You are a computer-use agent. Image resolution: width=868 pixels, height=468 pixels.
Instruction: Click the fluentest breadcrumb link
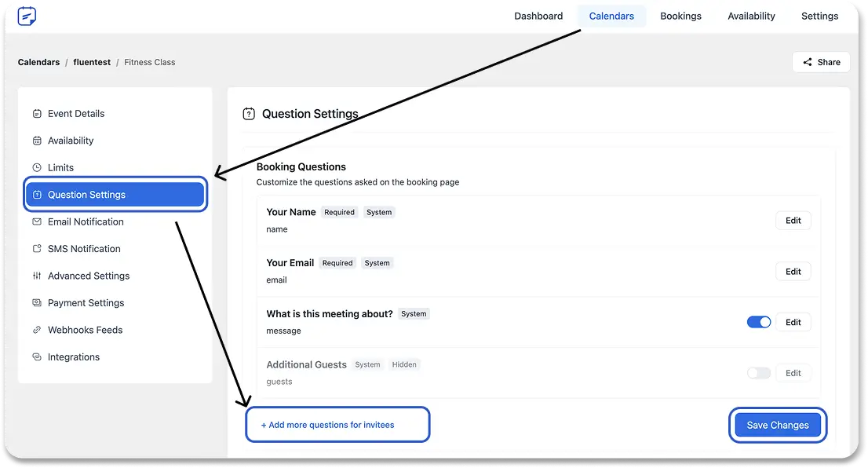pyautogui.click(x=92, y=62)
